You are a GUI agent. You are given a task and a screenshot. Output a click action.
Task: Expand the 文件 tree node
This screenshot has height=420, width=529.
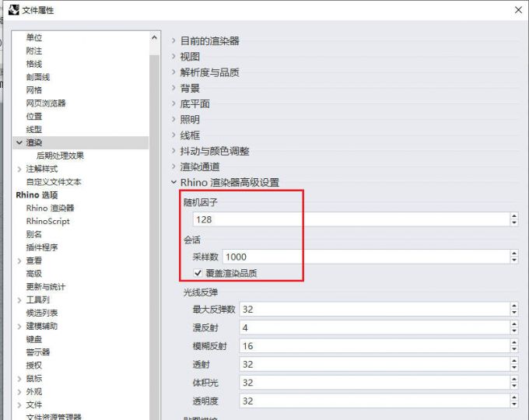click(x=19, y=404)
